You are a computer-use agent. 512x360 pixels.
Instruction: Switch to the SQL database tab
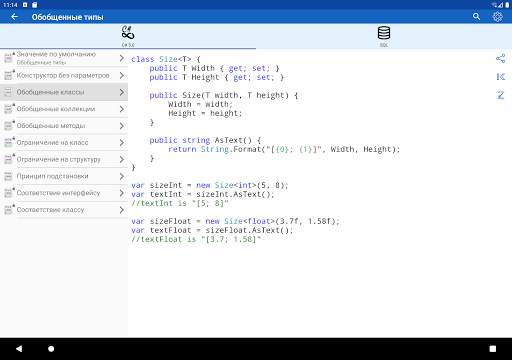pyautogui.click(x=384, y=36)
